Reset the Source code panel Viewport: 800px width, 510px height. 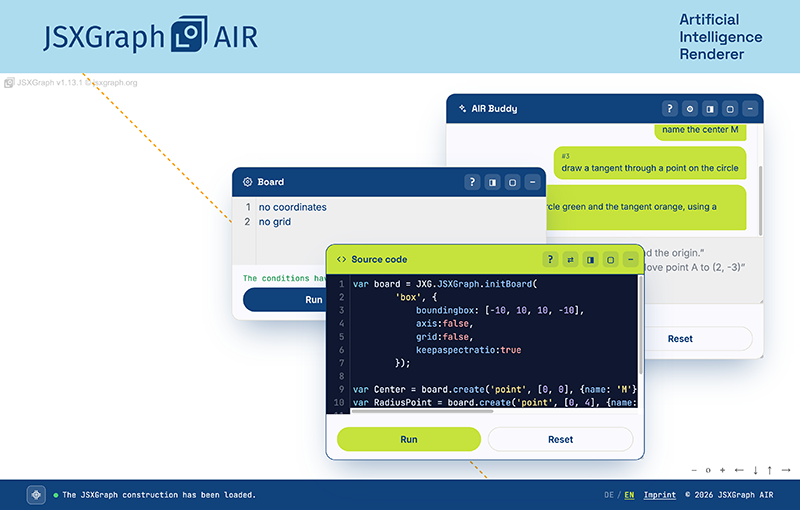click(x=560, y=439)
